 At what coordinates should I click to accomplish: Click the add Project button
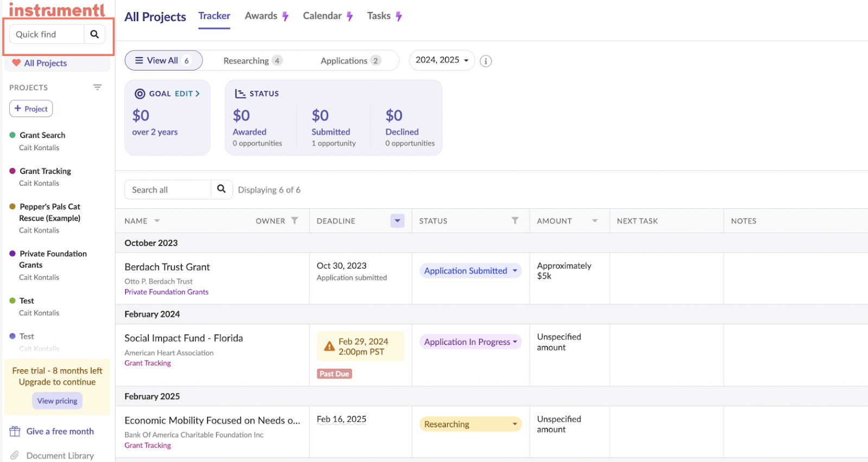pos(31,108)
